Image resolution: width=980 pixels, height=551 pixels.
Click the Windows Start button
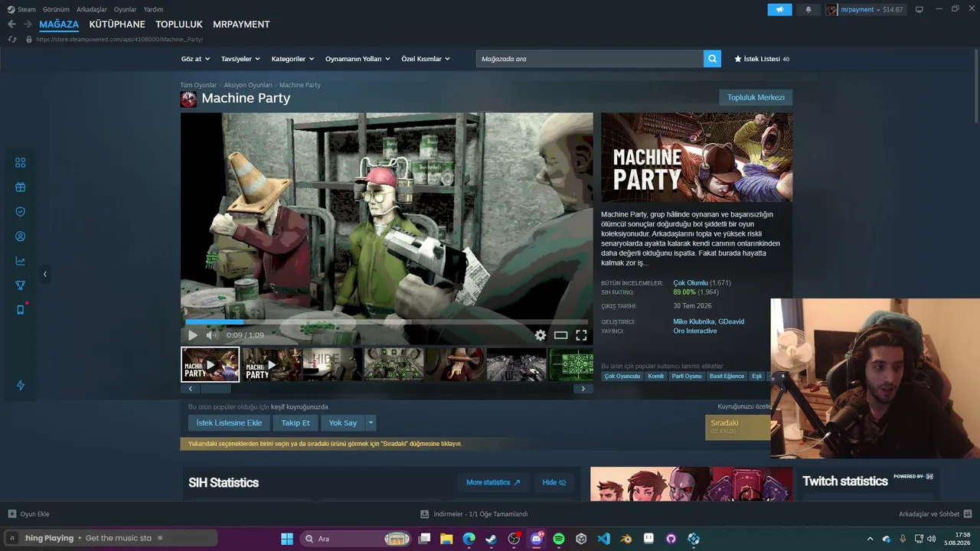coord(287,539)
